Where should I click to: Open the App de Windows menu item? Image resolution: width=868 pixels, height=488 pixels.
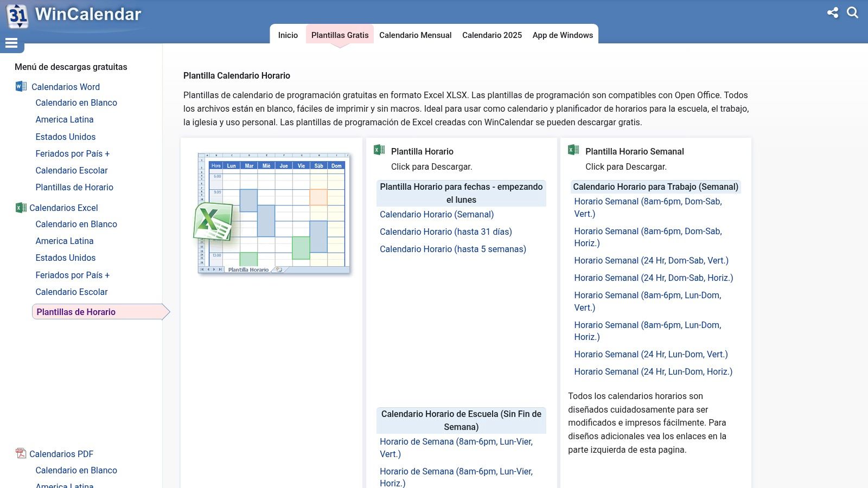click(563, 35)
